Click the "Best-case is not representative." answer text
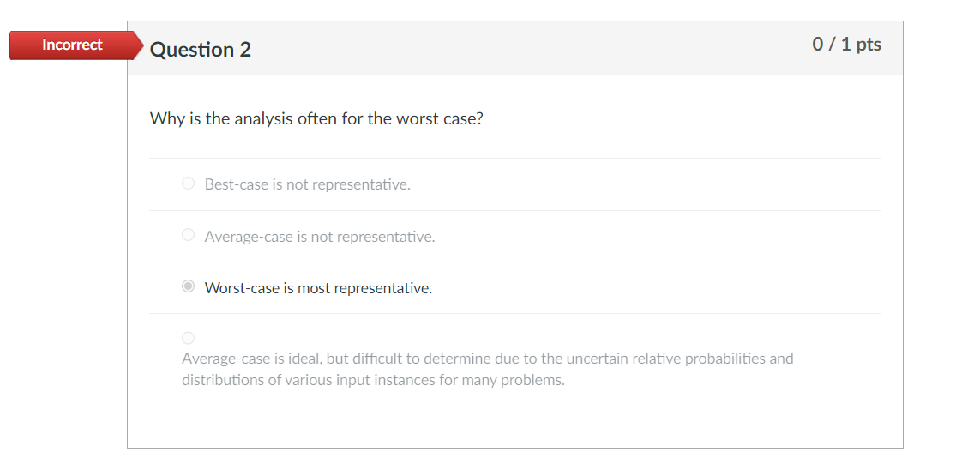The width and height of the screenshot is (980, 464). pos(307,184)
